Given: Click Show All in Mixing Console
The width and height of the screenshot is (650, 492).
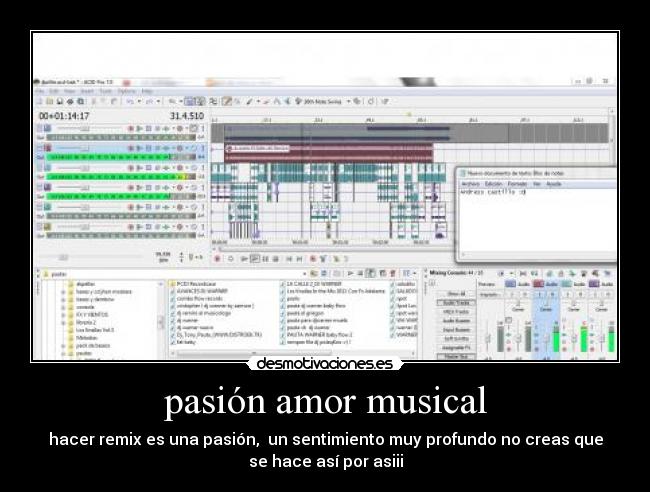Looking at the screenshot, I should [456, 294].
